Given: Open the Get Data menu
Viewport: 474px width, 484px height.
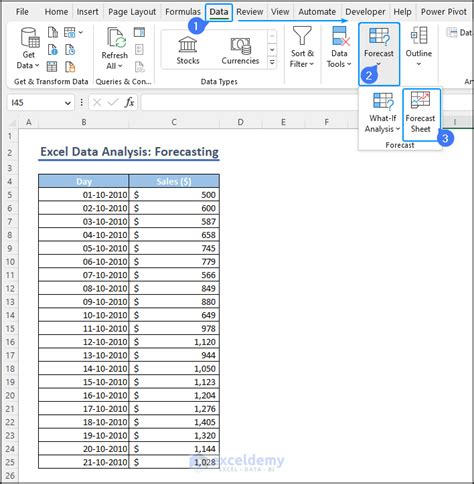Looking at the screenshot, I should tap(28, 48).
